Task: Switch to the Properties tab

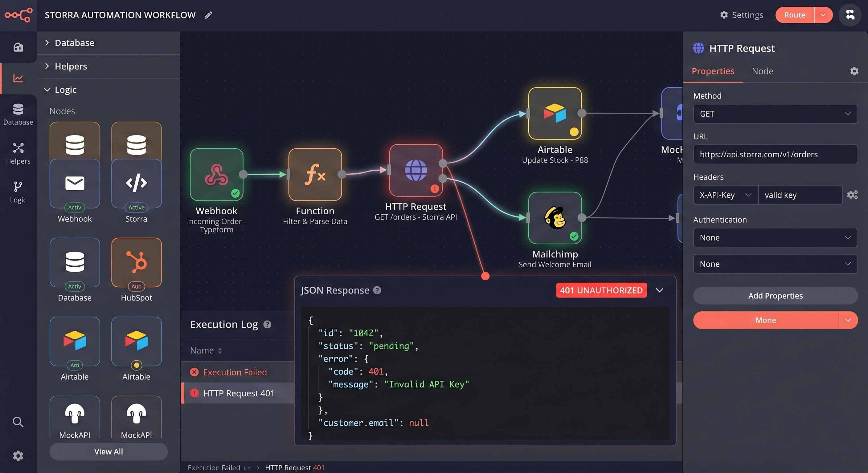Action: pos(713,71)
